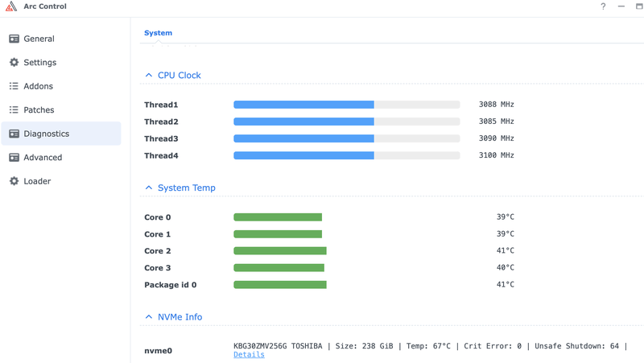Click the Core 0 temperature bar
The width and height of the screenshot is (644, 363).
278,217
